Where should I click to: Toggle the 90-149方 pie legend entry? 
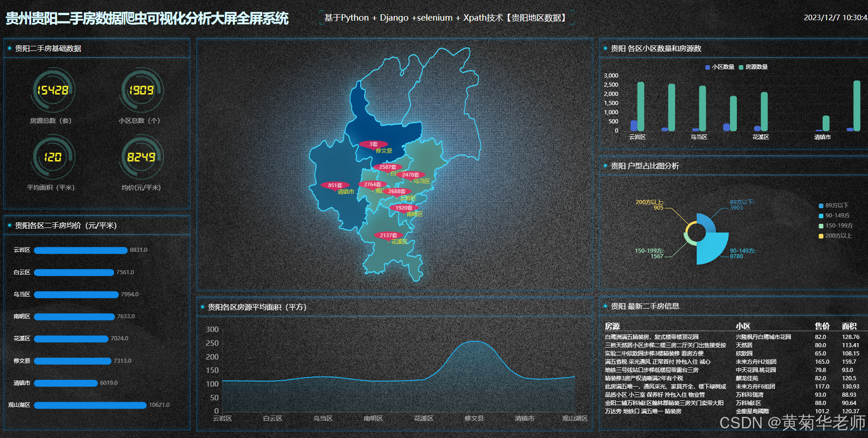coord(834,216)
